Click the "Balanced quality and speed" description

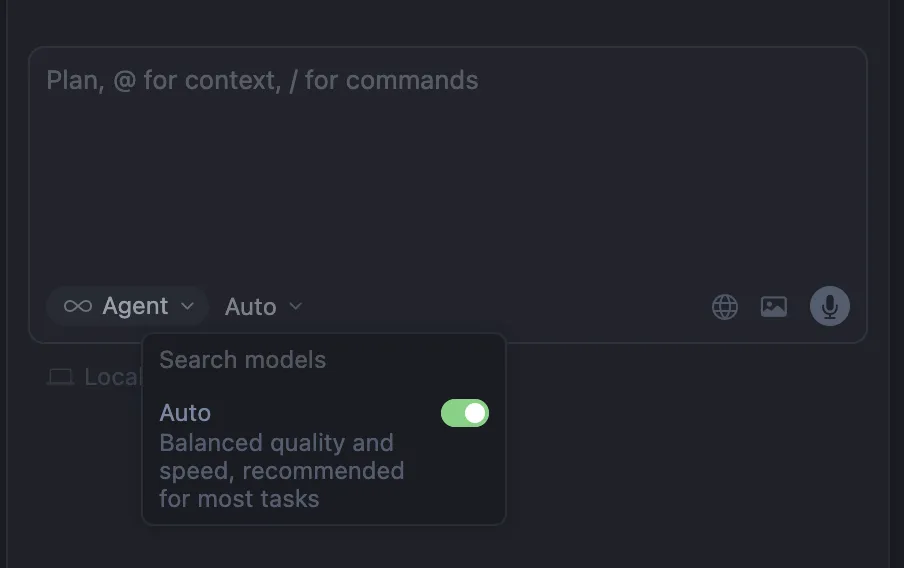click(276, 443)
